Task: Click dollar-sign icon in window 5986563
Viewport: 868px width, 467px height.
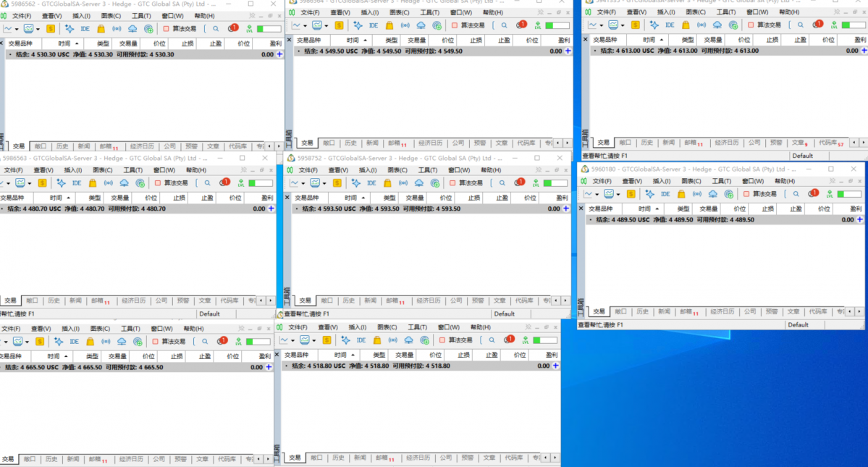Action: (x=42, y=183)
